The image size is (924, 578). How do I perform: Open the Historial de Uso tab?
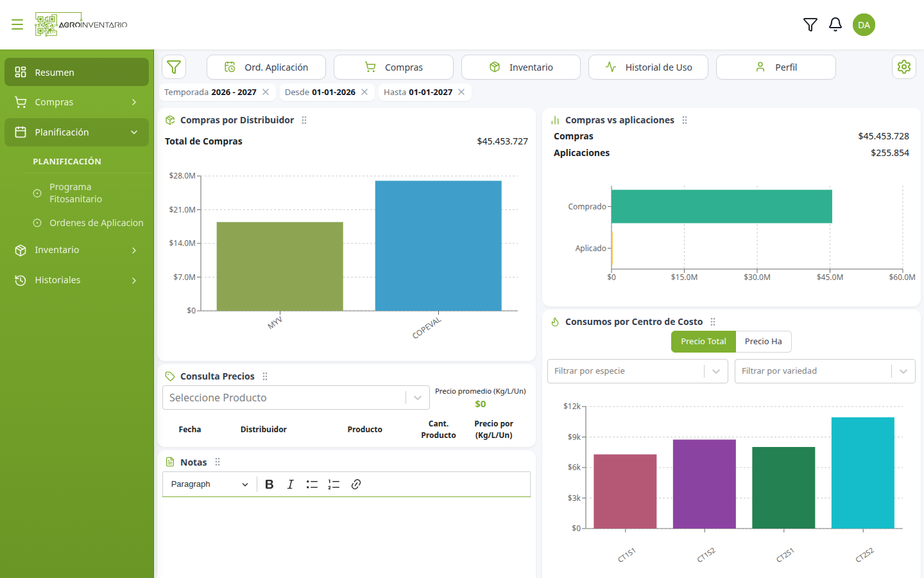pyautogui.click(x=648, y=67)
